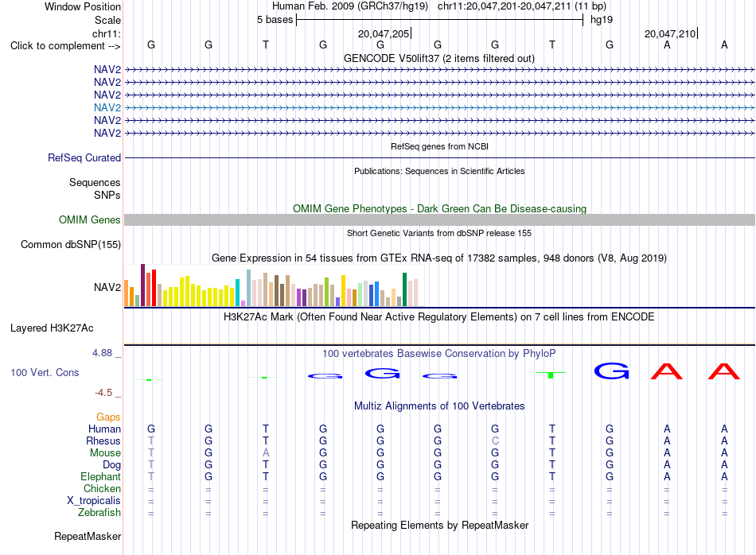Click the "RefSeq genes from NCBI" title
The height and width of the screenshot is (555, 756).
(x=439, y=146)
